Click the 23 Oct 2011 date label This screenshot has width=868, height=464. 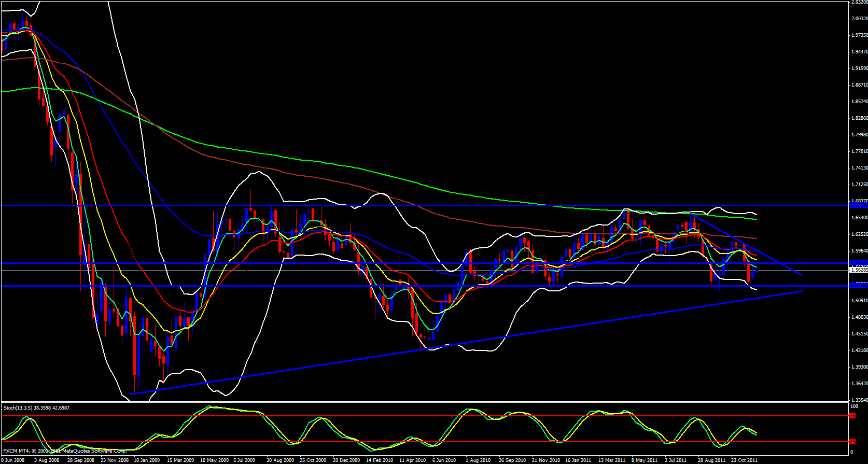tap(745, 460)
